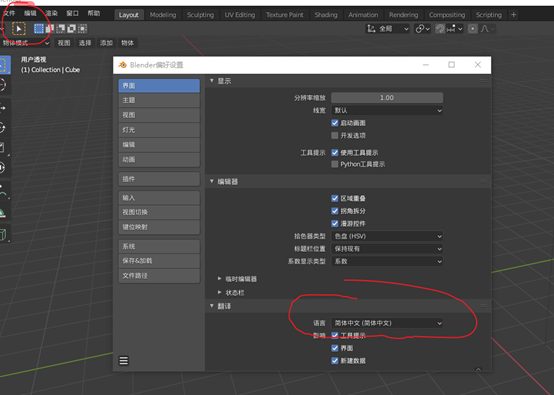
Task: Click the 翻译 panel drag grip icon
Action: [x=483, y=306]
